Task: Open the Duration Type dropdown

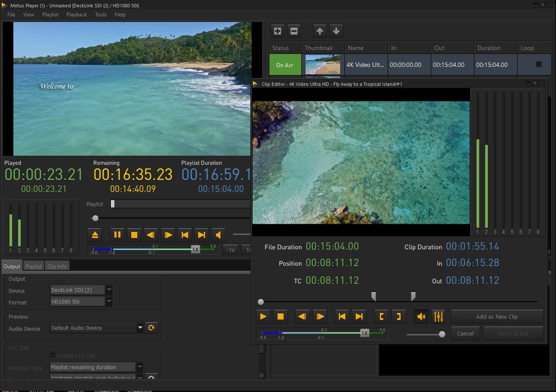Action: tap(139, 367)
